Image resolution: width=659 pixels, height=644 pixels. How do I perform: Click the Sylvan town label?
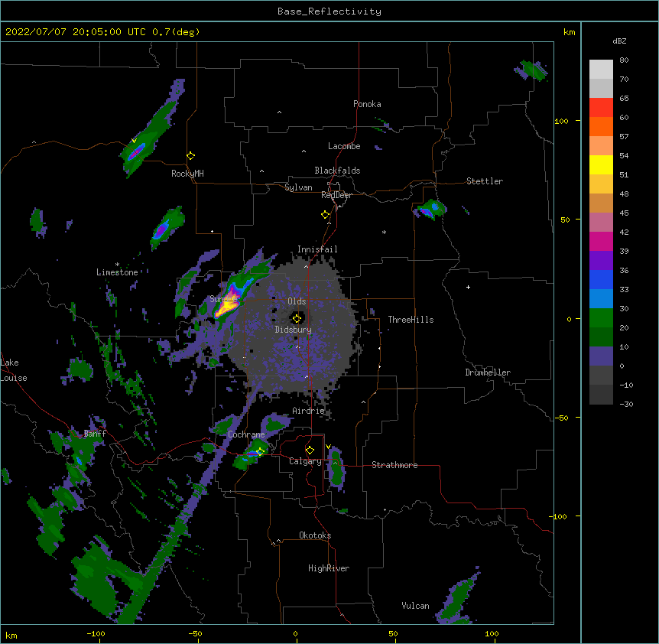coord(298,187)
